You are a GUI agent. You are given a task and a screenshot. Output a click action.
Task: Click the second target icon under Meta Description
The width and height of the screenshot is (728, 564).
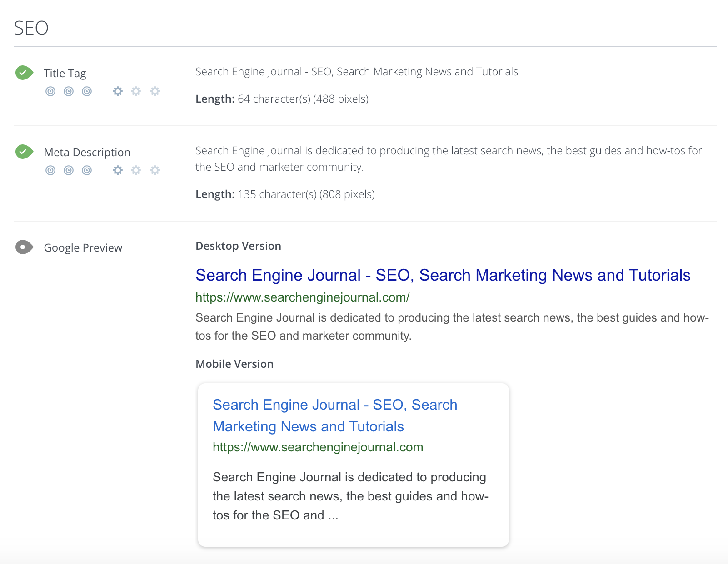[69, 170]
